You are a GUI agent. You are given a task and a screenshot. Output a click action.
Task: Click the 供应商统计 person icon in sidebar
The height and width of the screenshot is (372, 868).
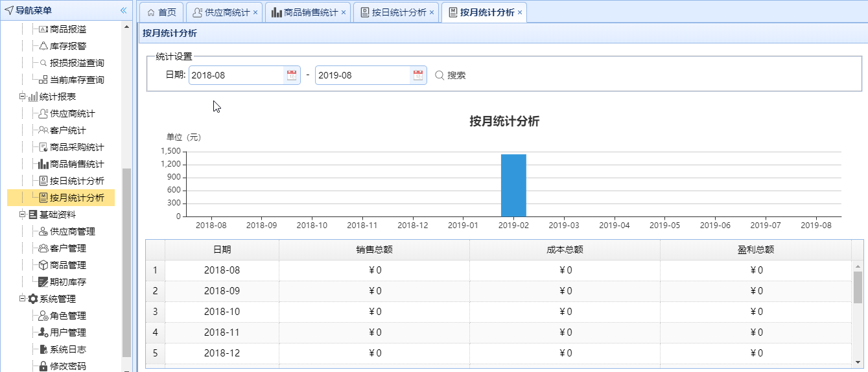tap(43, 113)
